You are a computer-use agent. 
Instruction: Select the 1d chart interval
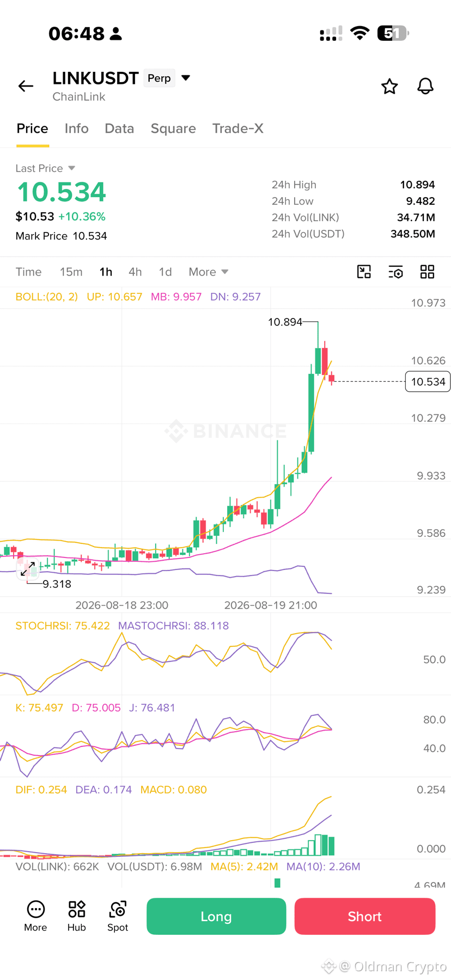(x=165, y=272)
